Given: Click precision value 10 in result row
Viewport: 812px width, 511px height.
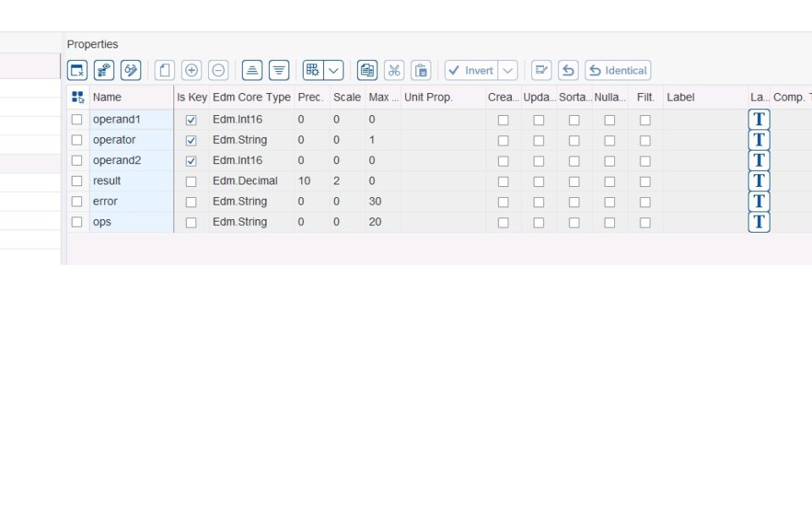Looking at the screenshot, I should click(x=312, y=181).
